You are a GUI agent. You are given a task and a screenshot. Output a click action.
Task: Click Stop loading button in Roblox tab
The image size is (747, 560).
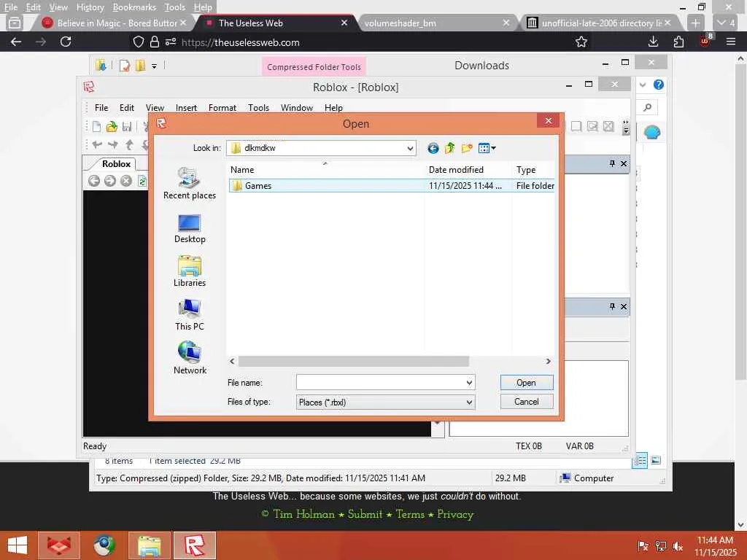[x=125, y=181]
